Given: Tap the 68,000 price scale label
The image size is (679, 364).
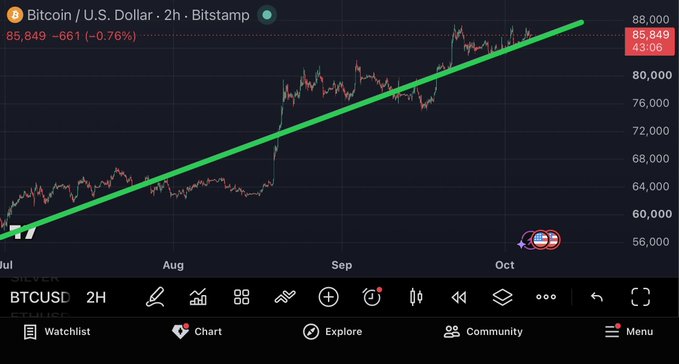Looking at the screenshot, I should (650, 159).
